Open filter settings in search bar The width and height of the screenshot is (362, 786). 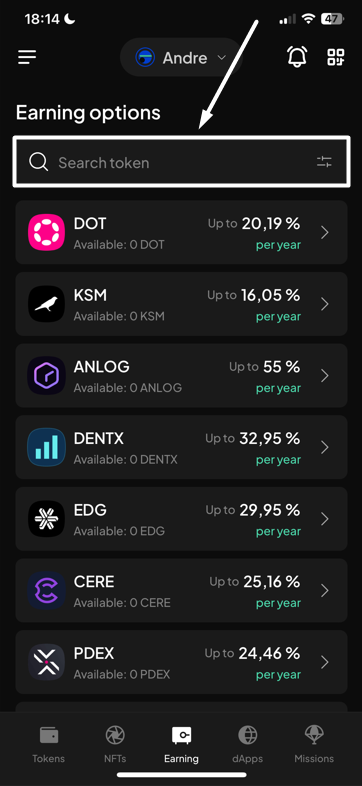(324, 162)
